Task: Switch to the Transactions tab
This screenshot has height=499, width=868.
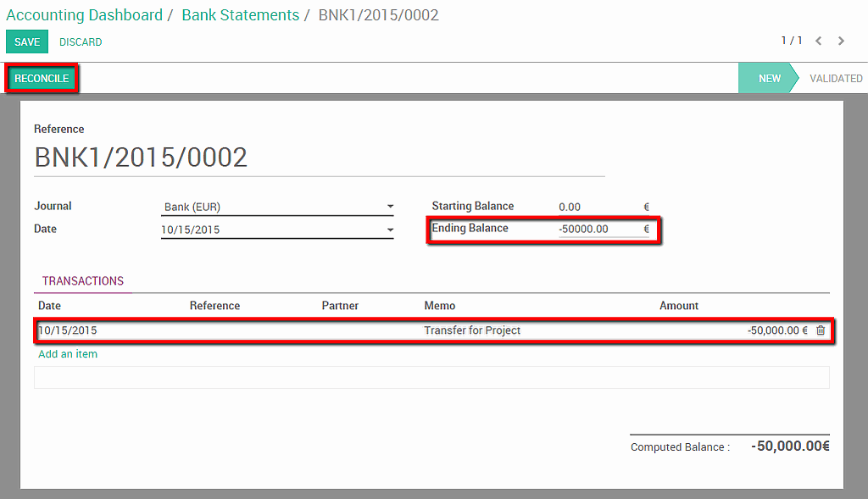Action: 83,281
